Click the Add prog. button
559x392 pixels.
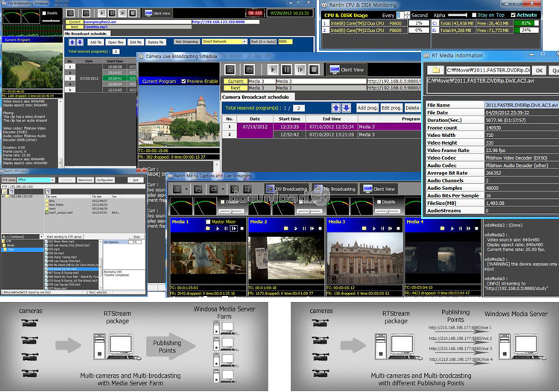tap(367, 107)
